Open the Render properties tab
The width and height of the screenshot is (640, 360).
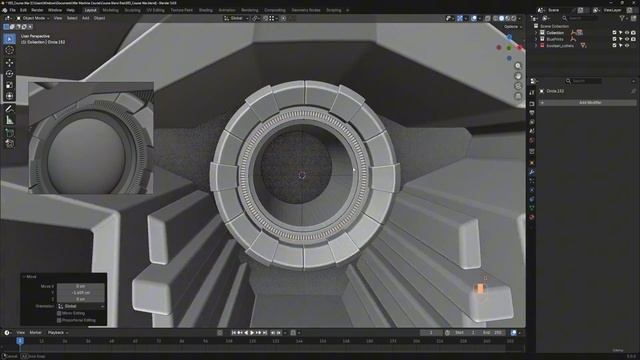click(x=532, y=104)
